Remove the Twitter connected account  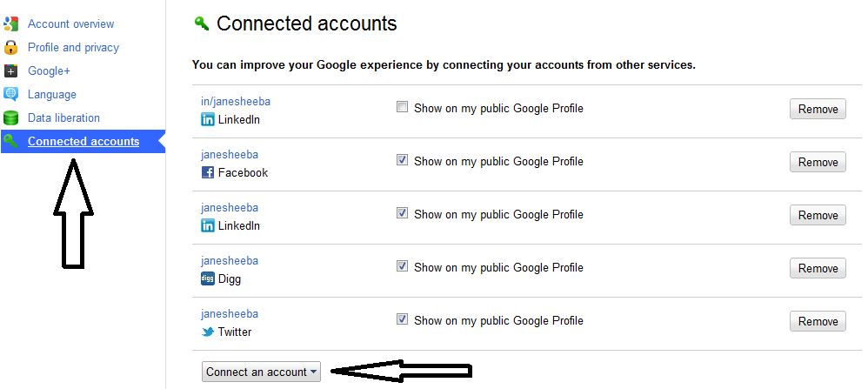818,321
